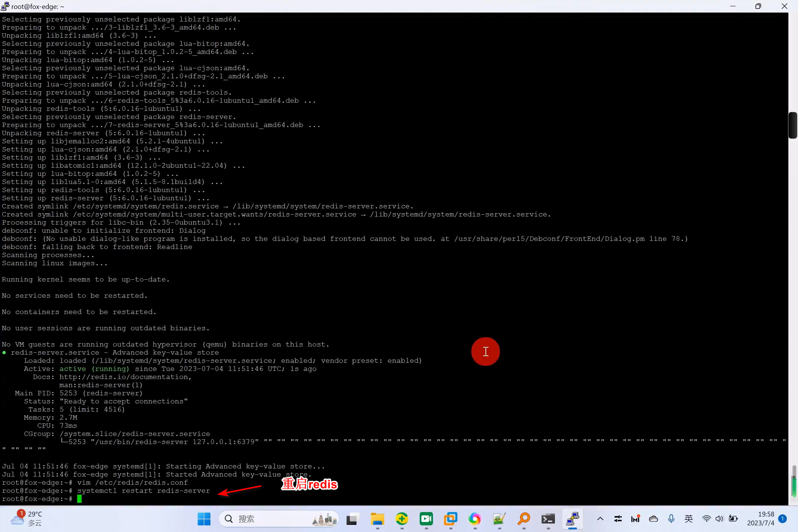
Task: Open the green-yellow plus app on taskbar
Action: pos(402,519)
